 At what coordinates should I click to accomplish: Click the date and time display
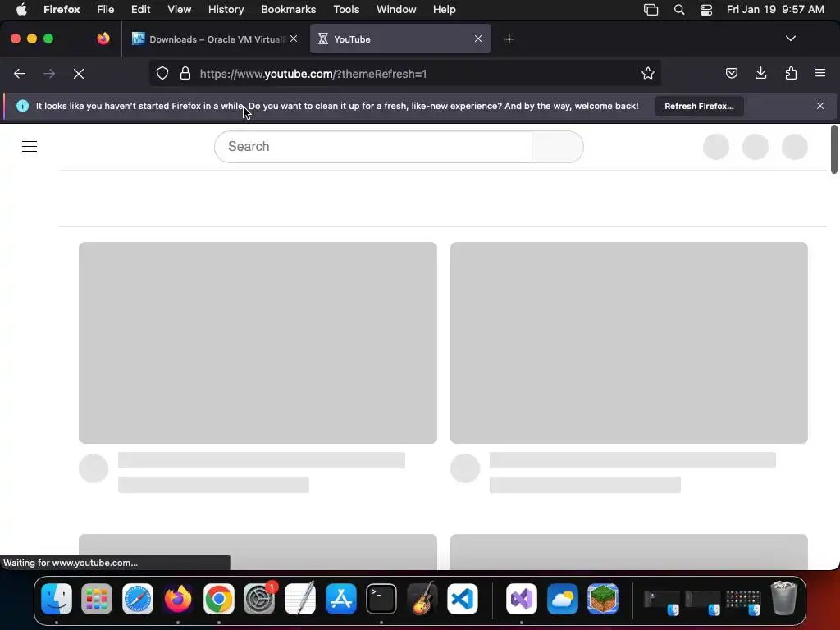775,10
